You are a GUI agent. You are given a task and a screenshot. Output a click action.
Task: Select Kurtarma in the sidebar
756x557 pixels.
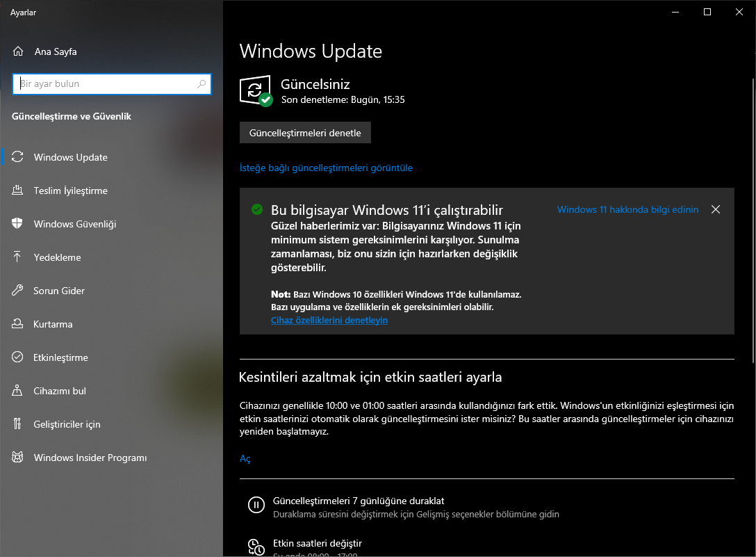[111, 323]
